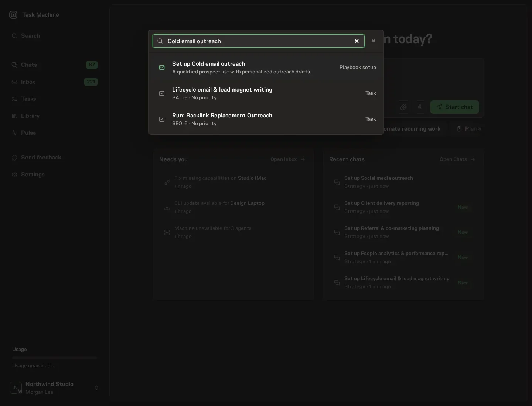Open the Set up Social media outreach chat
The height and width of the screenshot is (406, 532).
pos(403,182)
